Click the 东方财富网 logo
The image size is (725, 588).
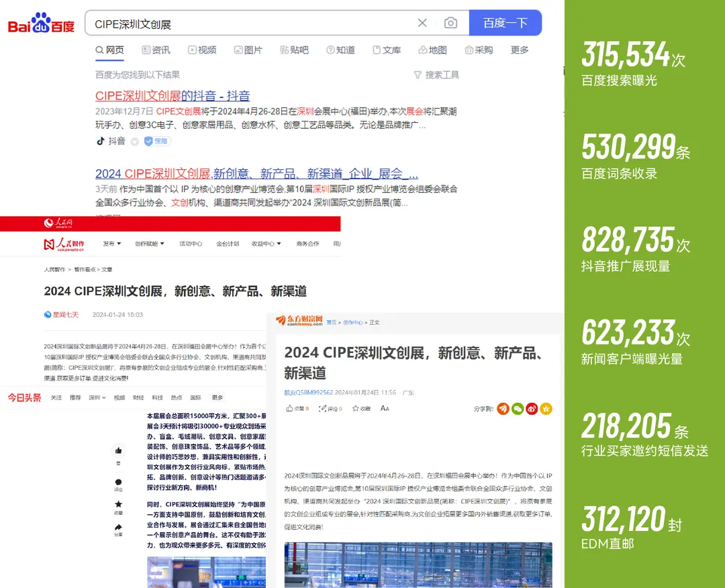coord(299,320)
